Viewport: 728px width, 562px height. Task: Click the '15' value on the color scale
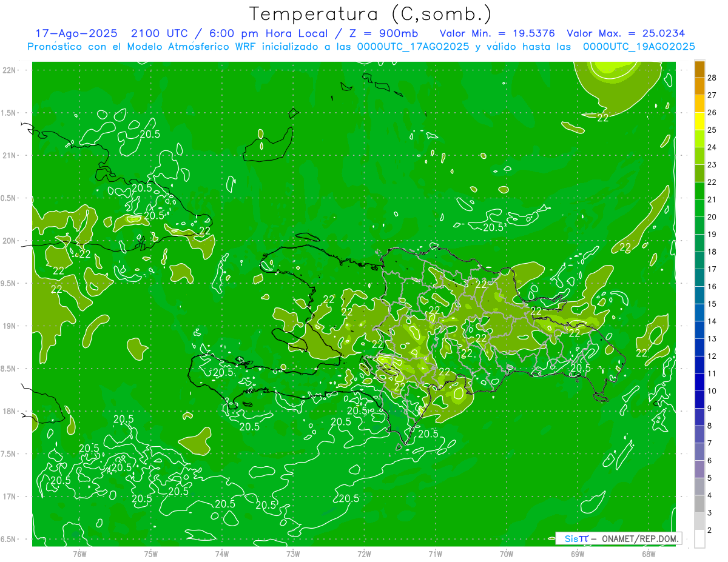(x=712, y=304)
